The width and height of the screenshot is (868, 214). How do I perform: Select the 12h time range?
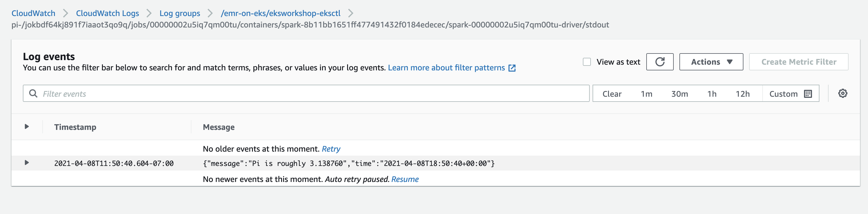point(742,94)
